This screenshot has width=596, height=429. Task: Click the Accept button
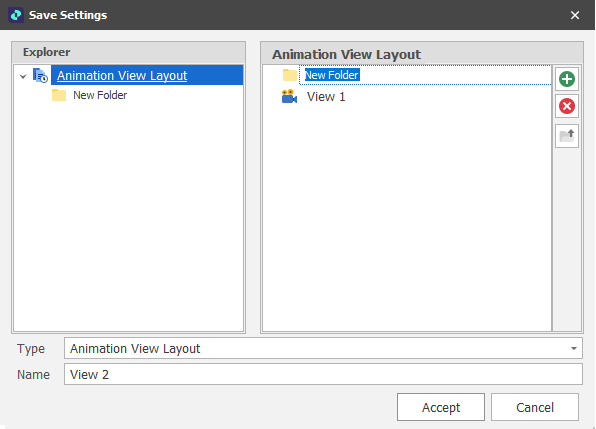point(441,407)
